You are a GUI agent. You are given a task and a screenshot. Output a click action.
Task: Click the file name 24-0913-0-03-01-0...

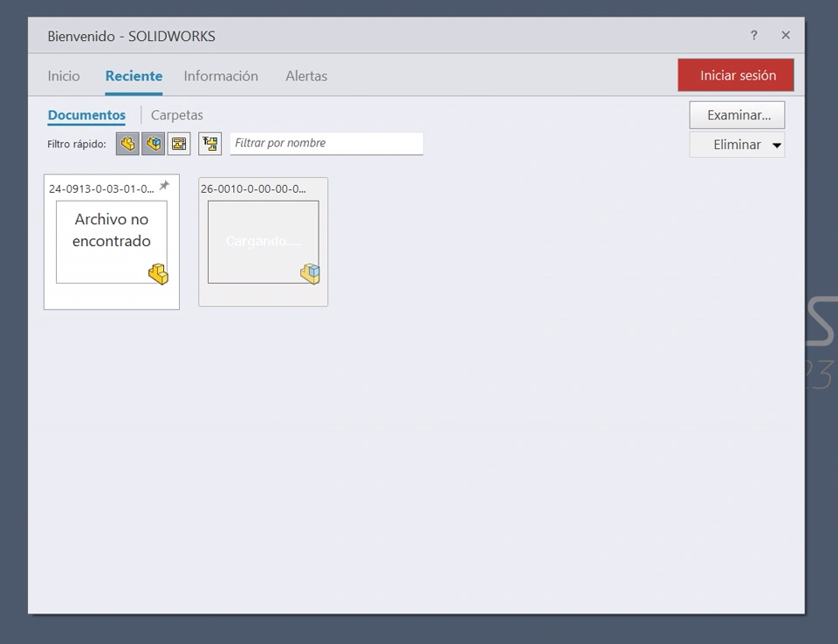pos(101,188)
